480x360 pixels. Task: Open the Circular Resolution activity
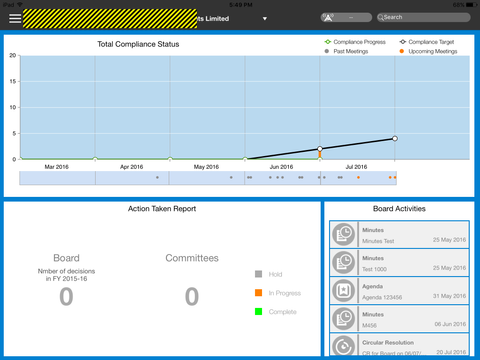[399, 345]
